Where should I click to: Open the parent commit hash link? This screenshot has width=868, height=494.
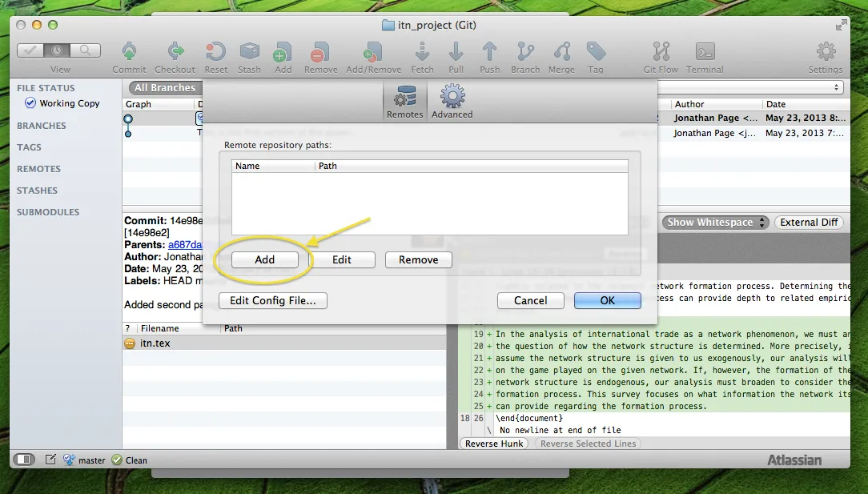point(184,245)
